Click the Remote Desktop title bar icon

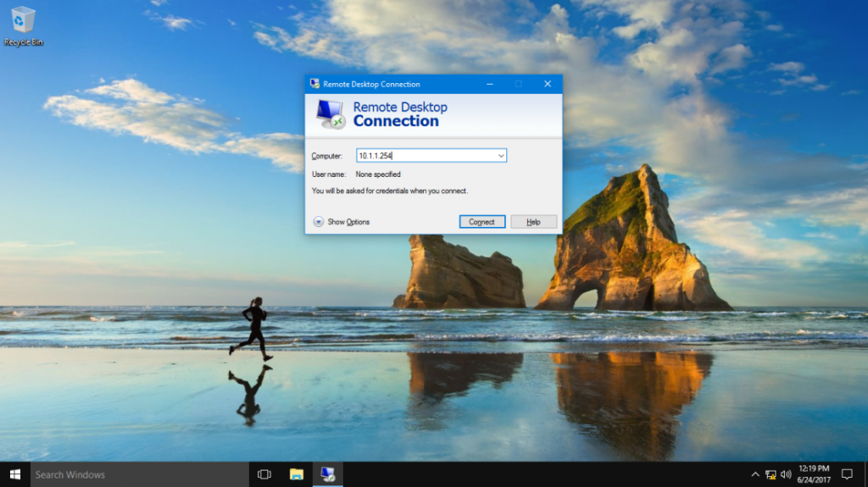(x=314, y=84)
